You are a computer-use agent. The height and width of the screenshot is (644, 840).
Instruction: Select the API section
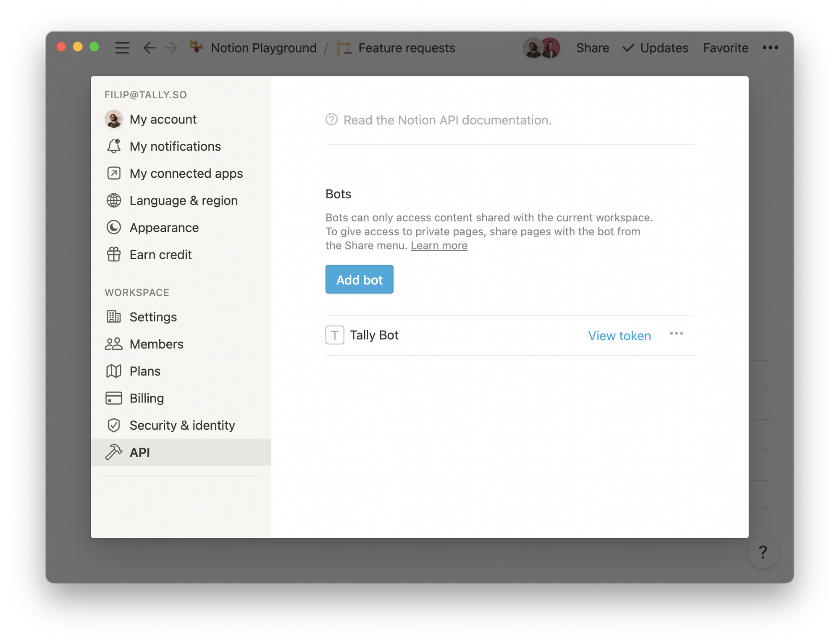click(181, 452)
